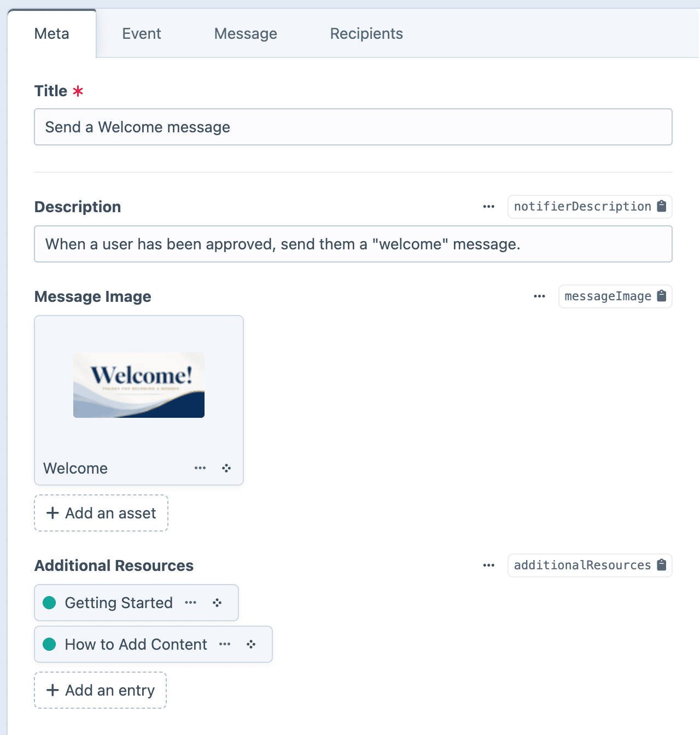Click move handle on Getting Started entry

pos(217,603)
